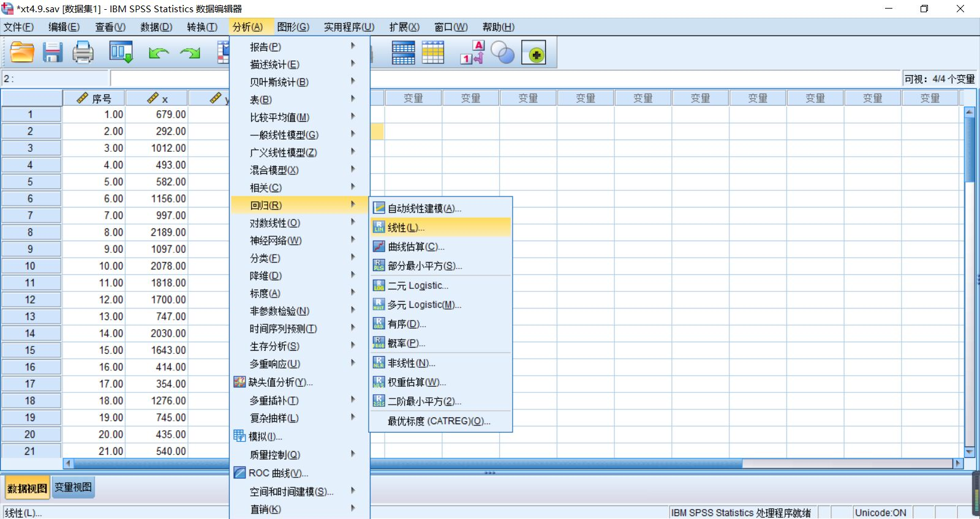Select 有序(D) ordinal regression
Viewport: 980px width, 519px height.
[x=440, y=324]
